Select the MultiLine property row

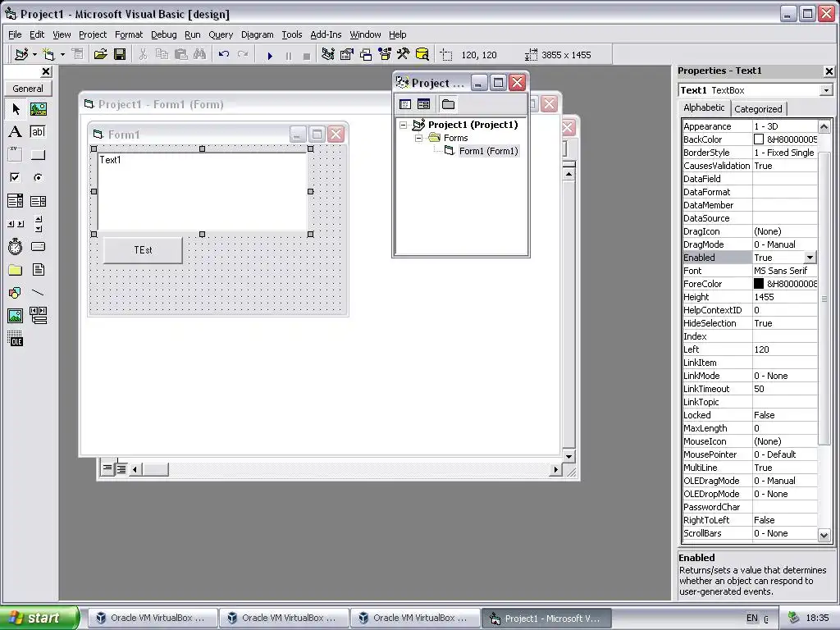pyautogui.click(x=750, y=468)
